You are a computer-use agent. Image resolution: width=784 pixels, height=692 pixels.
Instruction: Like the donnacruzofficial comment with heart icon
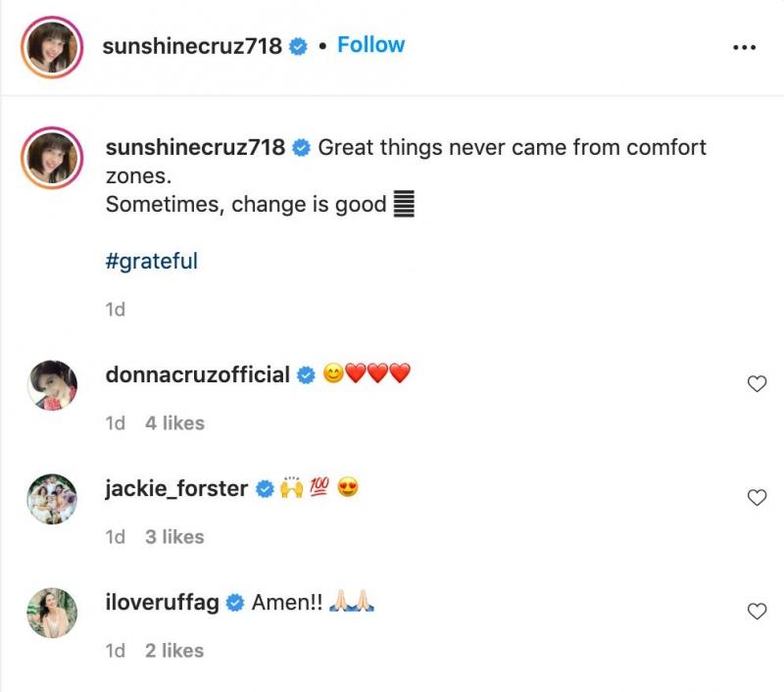tap(757, 384)
